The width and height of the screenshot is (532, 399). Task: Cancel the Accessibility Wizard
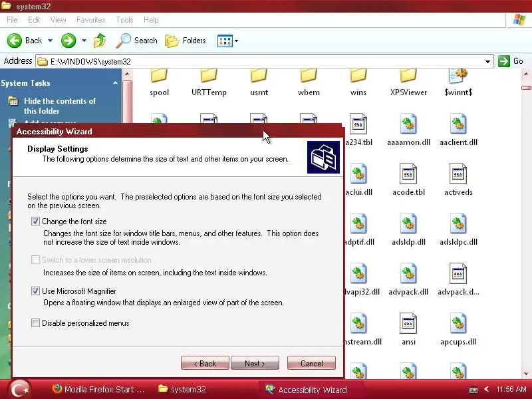click(x=311, y=363)
